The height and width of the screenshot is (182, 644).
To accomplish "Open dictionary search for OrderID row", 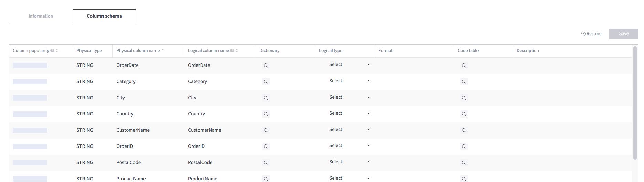I will [x=266, y=146].
